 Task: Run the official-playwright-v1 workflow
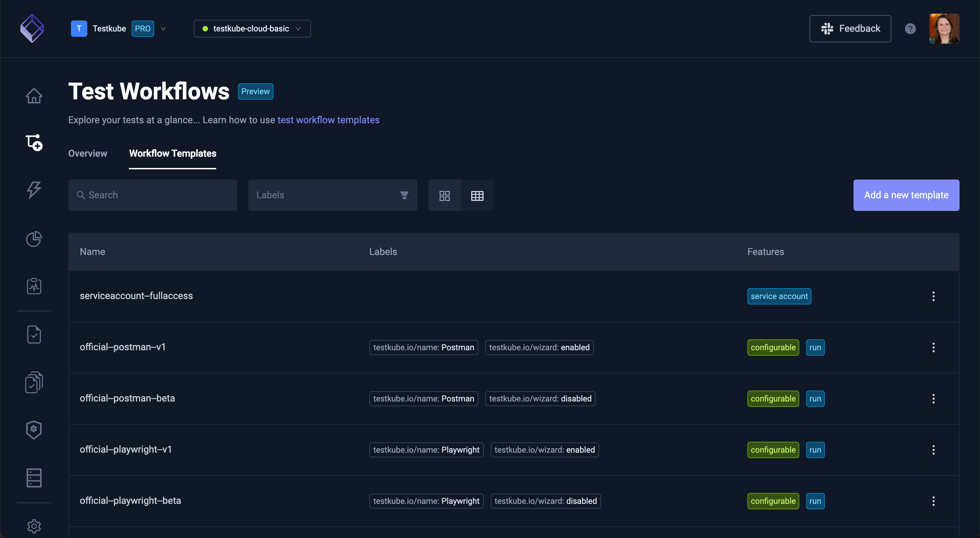coord(815,449)
